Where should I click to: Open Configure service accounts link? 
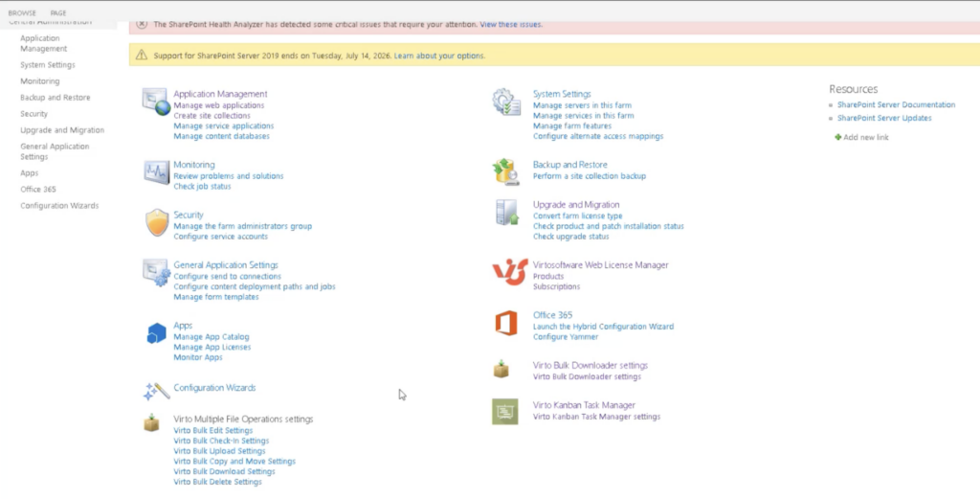coord(221,237)
